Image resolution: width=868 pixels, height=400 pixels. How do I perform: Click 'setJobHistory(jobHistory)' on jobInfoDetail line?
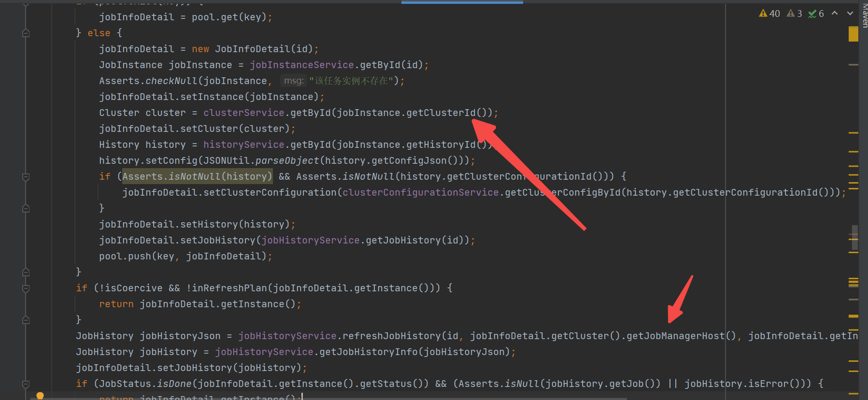pyautogui.click(x=229, y=368)
